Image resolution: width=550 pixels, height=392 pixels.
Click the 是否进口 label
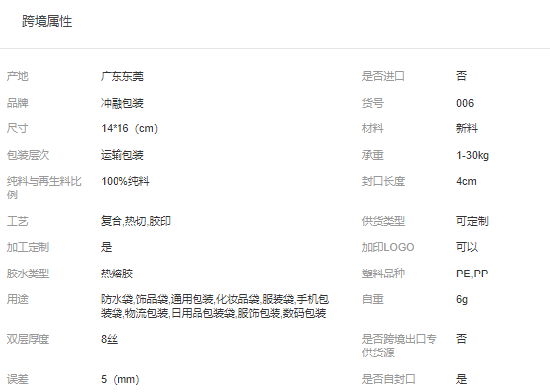pyautogui.click(x=383, y=76)
